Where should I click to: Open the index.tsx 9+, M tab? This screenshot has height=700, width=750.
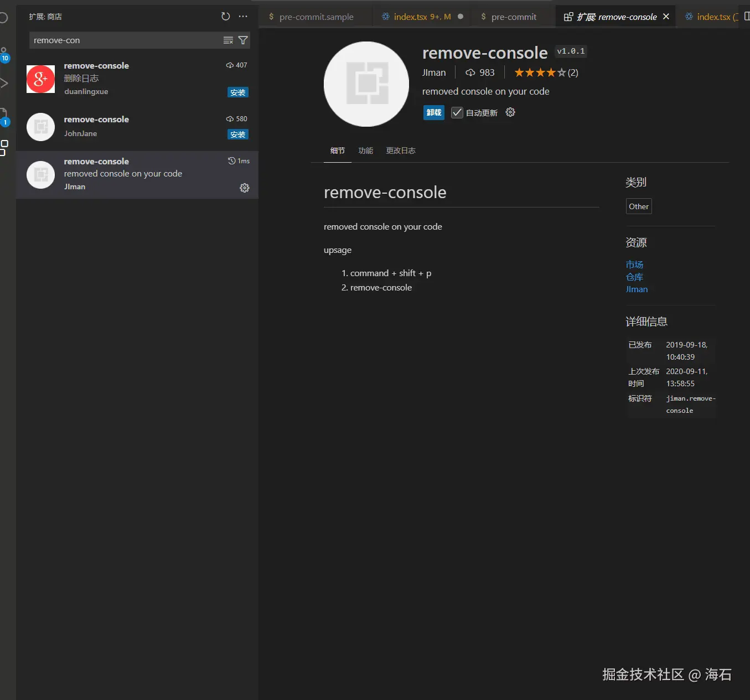coord(422,17)
